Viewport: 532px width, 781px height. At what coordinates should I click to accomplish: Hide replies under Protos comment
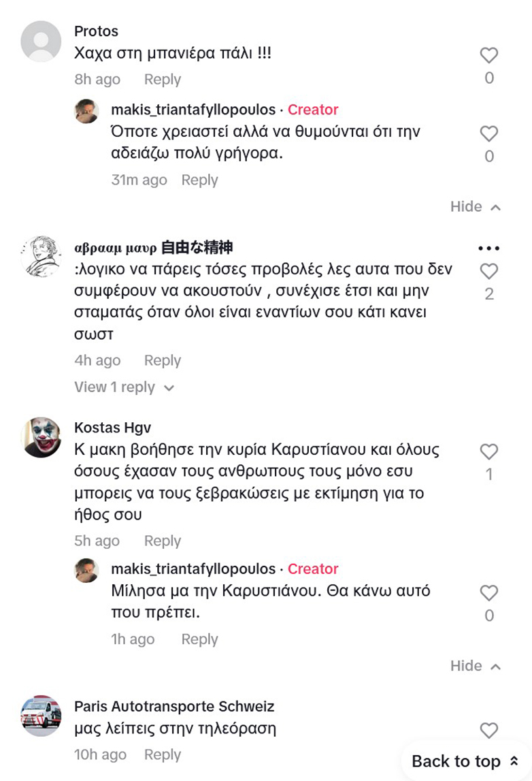475,206
